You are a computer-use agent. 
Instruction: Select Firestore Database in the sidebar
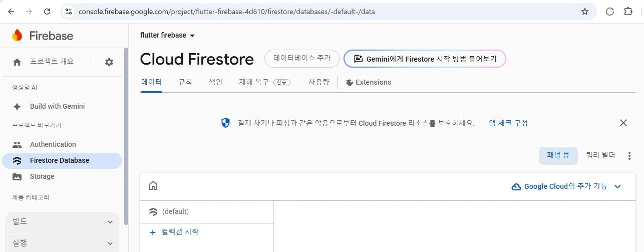[x=62, y=160]
